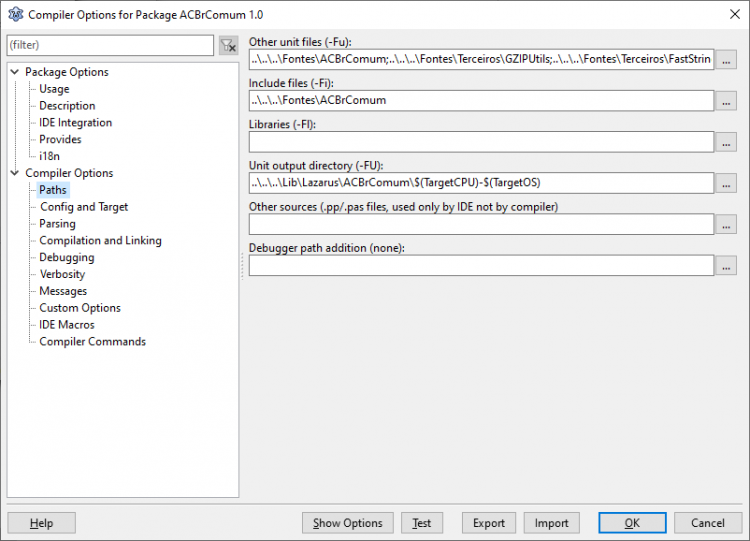Browse for Other sources path
The image size is (750, 541).
click(726, 224)
